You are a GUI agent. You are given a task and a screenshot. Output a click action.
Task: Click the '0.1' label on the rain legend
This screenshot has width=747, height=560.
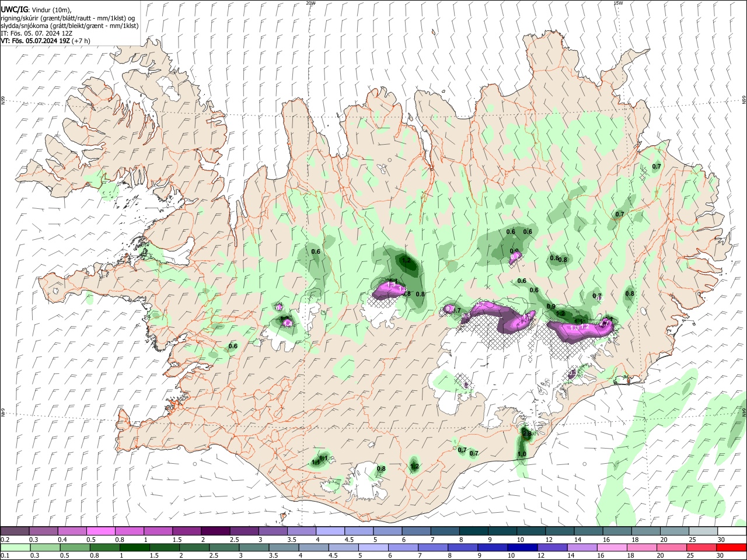[5, 556]
